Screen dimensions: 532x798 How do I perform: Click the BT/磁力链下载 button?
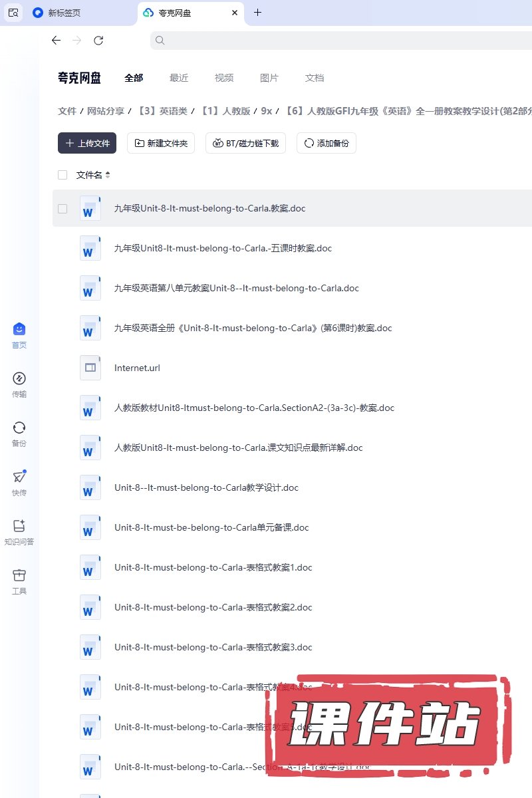point(246,143)
